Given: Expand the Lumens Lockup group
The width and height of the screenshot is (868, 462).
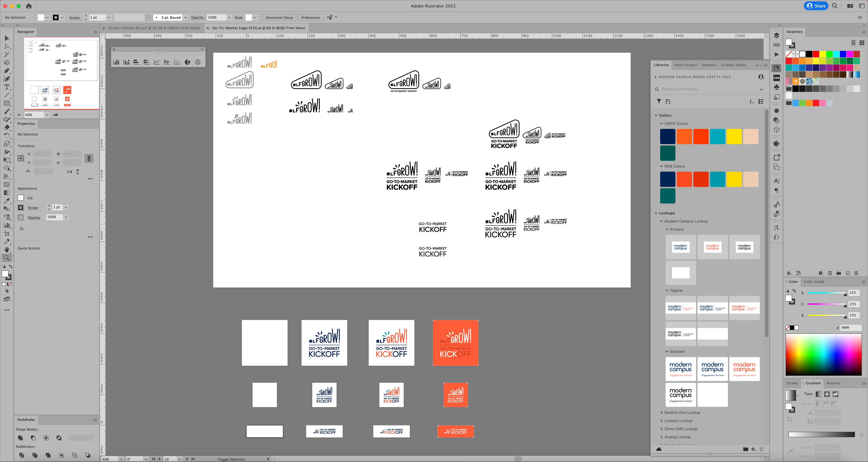Looking at the screenshot, I should [661, 421].
